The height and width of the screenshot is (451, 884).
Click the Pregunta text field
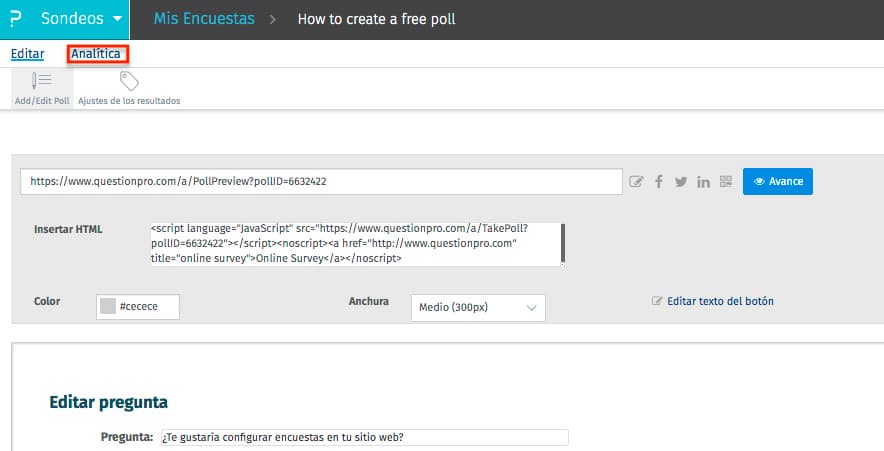[365, 437]
